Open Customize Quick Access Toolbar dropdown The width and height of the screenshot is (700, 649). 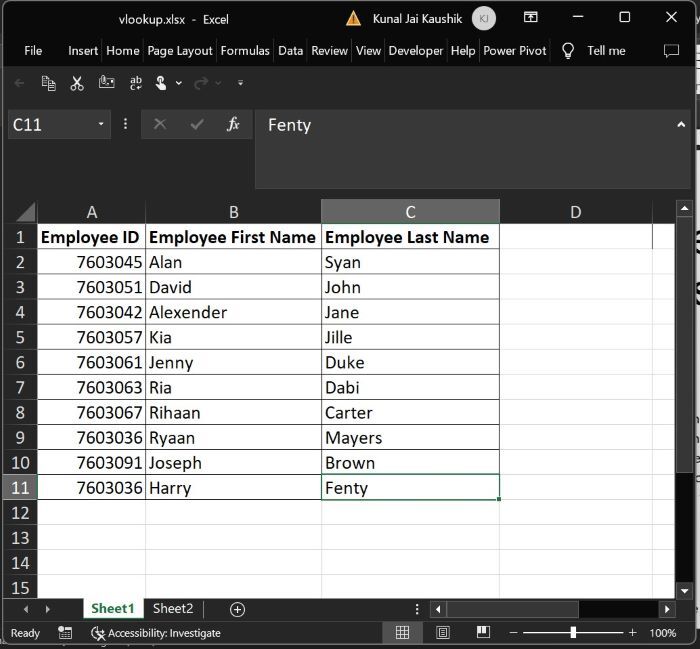click(240, 83)
